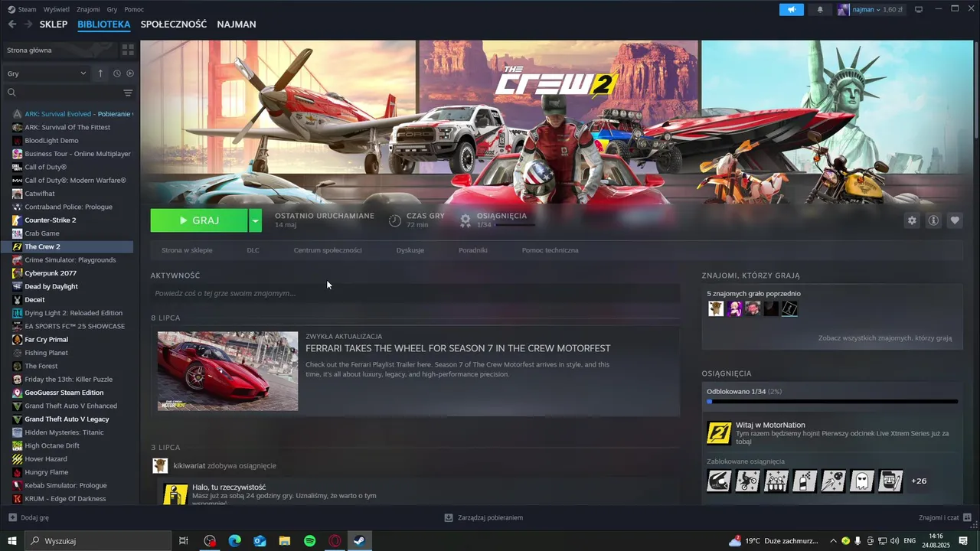Open the Ferrari news article thumbnail

pos(227,371)
